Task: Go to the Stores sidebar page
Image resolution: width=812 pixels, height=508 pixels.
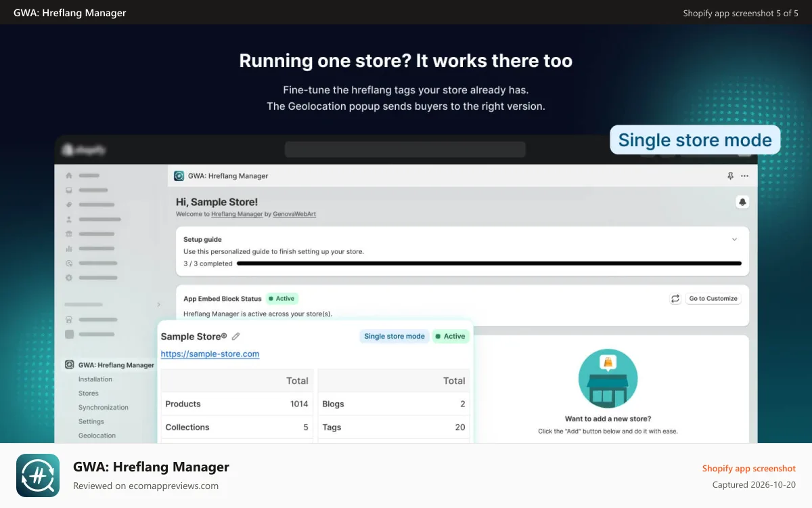Action: click(x=89, y=394)
